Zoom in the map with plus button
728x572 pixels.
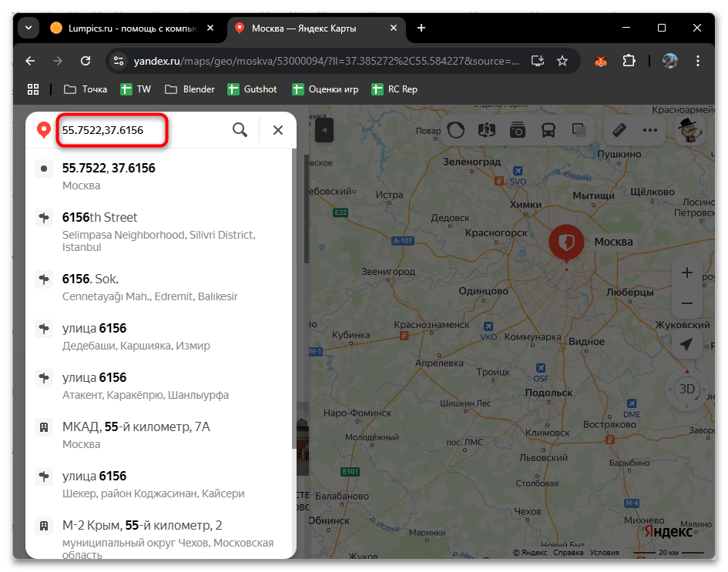(686, 273)
